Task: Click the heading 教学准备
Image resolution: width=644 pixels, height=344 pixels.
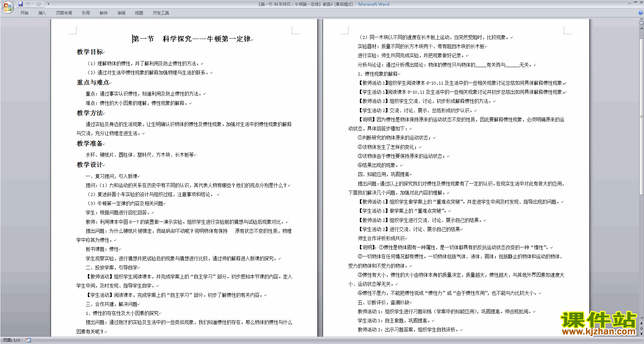Action: [90, 144]
